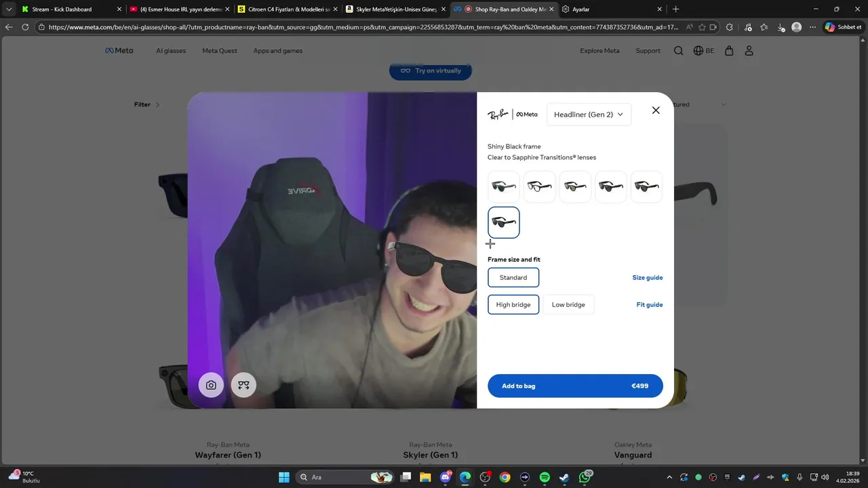Open Steam from the taskbar
868x488 pixels.
pyautogui.click(x=564, y=477)
